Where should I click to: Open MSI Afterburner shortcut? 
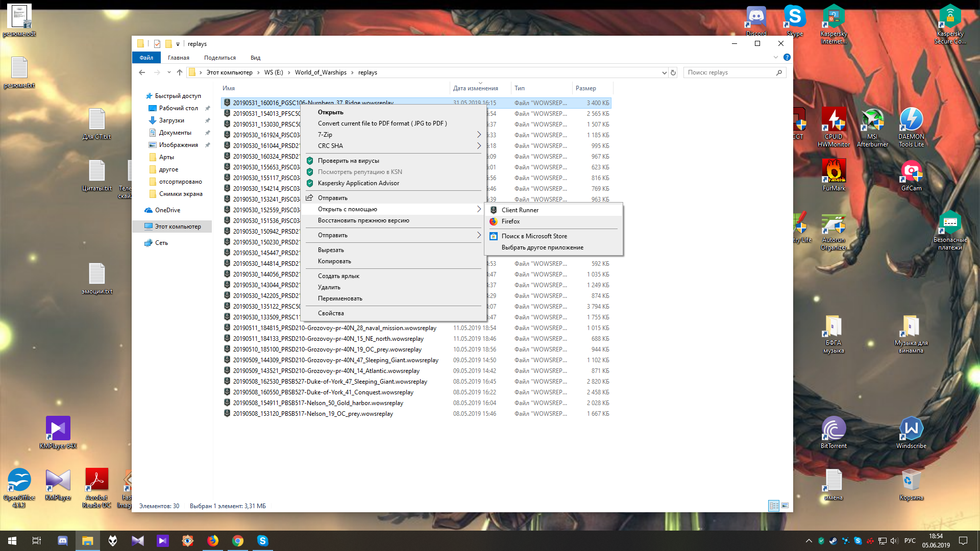(x=872, y=127)
